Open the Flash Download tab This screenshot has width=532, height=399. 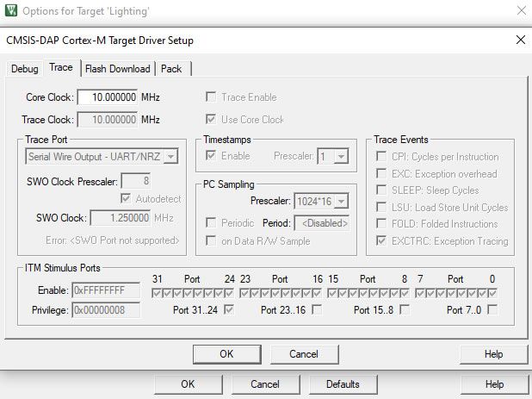click(118, 69)
